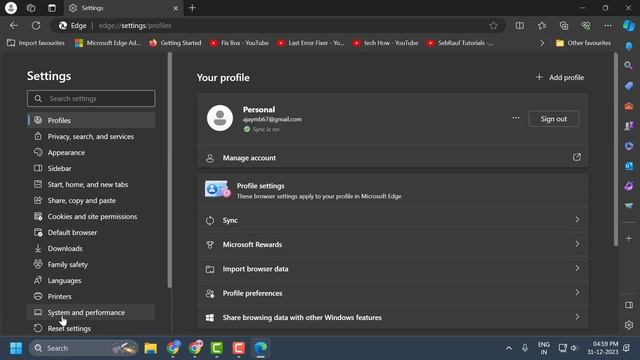
Task: Click the settings page vertical scrollbar
Action: coord(616,149)
